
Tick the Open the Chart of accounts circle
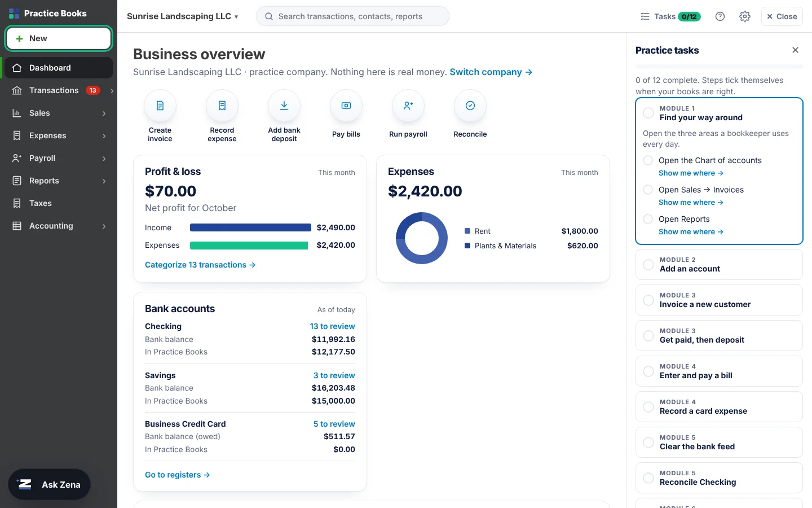coord(648,160)
